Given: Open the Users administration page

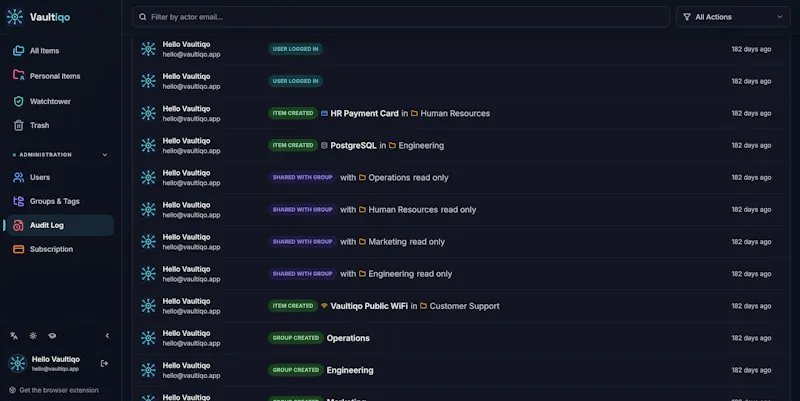Looking at the screenshot, I should (x=60, y=177).
